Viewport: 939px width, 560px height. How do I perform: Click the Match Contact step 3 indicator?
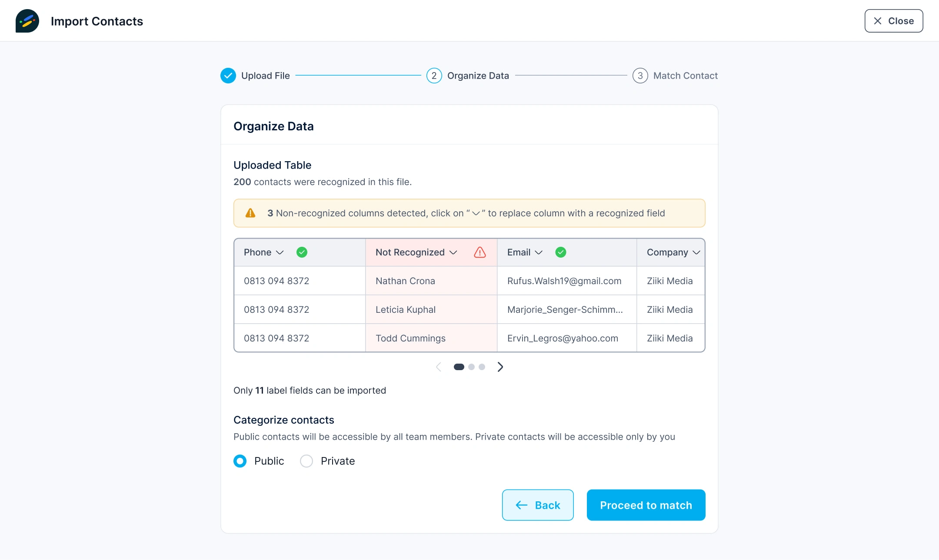(640, 76)
